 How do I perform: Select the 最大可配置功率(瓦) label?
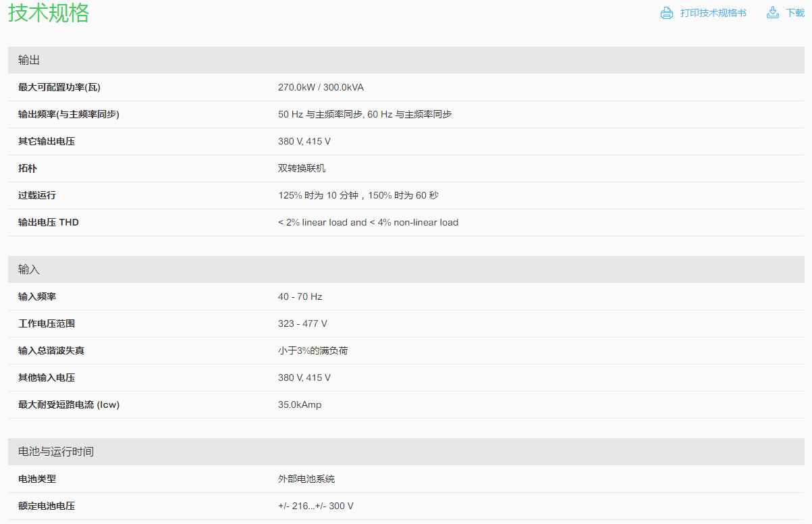pos(59,87)
